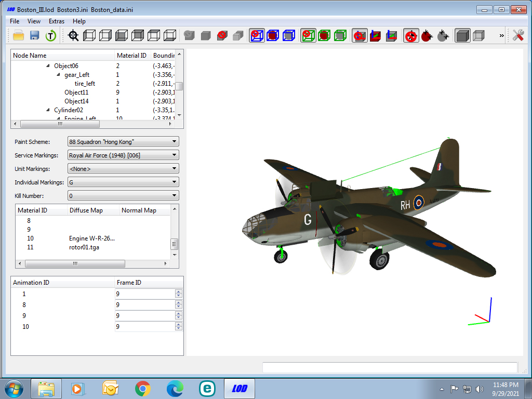Toggle the blue wireframe cube with red circle
Image resolution: width=532 pixels, height=399 pixels.
tap(257, 35)
